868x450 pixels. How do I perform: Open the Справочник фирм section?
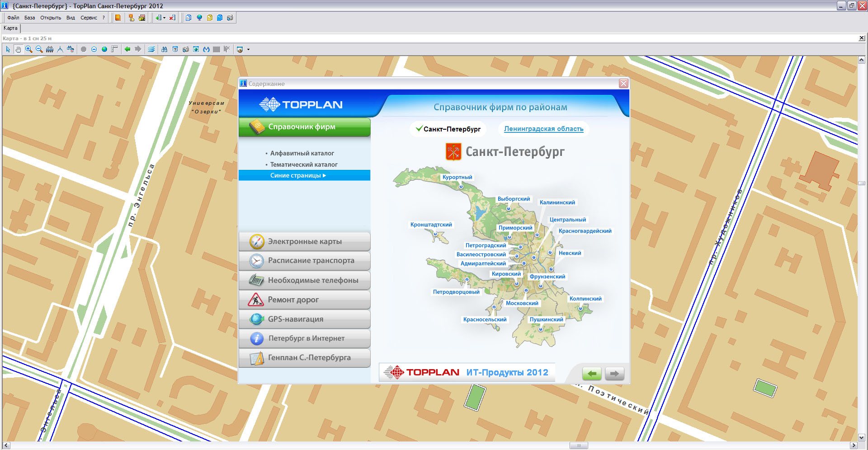[304, 127]
